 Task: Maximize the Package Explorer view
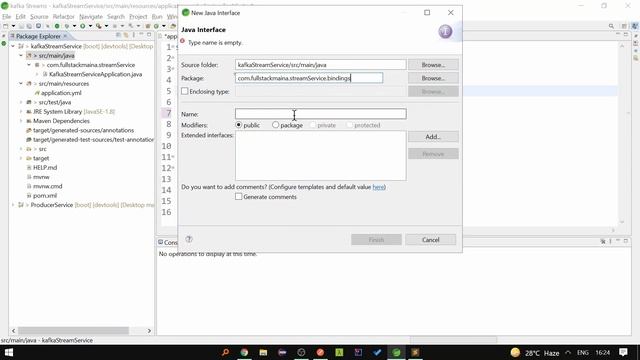tap(149, 35)
